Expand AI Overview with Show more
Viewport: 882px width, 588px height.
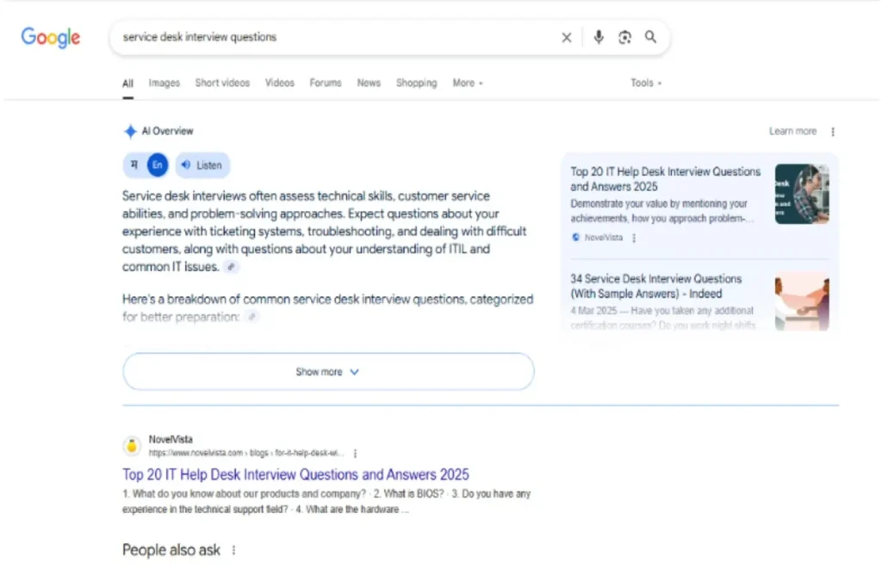tap(328, 372)
